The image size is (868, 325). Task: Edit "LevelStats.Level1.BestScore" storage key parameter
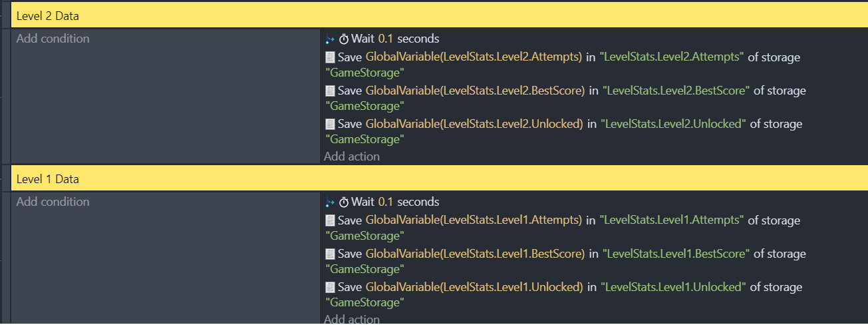click(676, 254)
